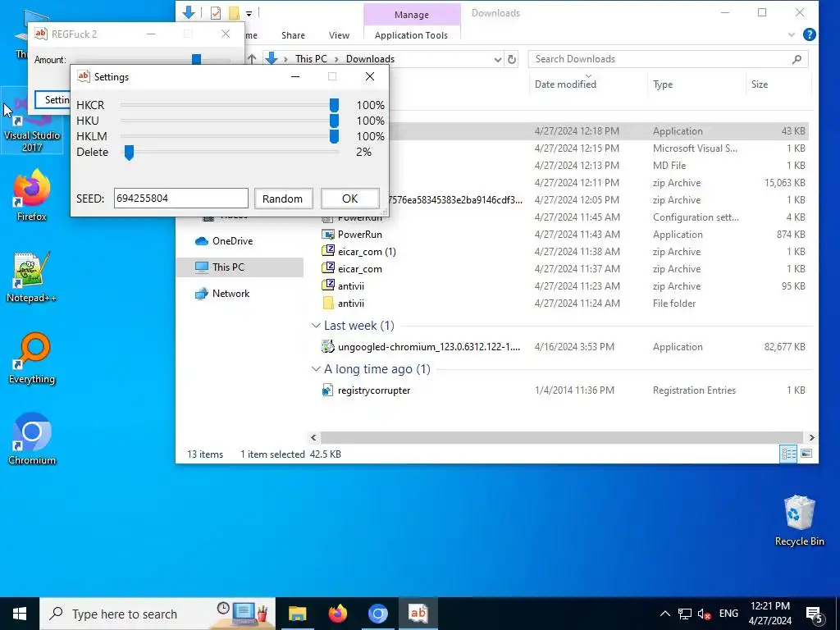Click the search magnifier icon
Image resolution: width=840 pixels, height=630 pixels.
[797, 59]
